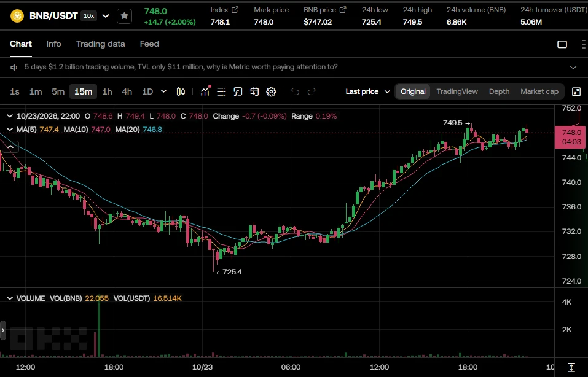Select the 4h timeframe
588x377 pixels.
pos(127,92)
